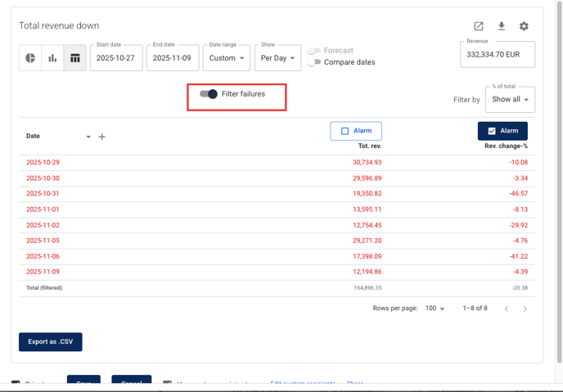Switch to bar chart view
Screen dimensions: 563x392
tap(52, 58)
